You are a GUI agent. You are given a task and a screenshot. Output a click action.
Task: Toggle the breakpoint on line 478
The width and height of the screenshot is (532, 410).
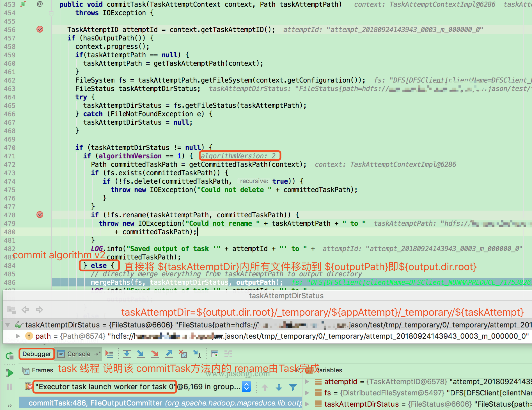[40, 215]
